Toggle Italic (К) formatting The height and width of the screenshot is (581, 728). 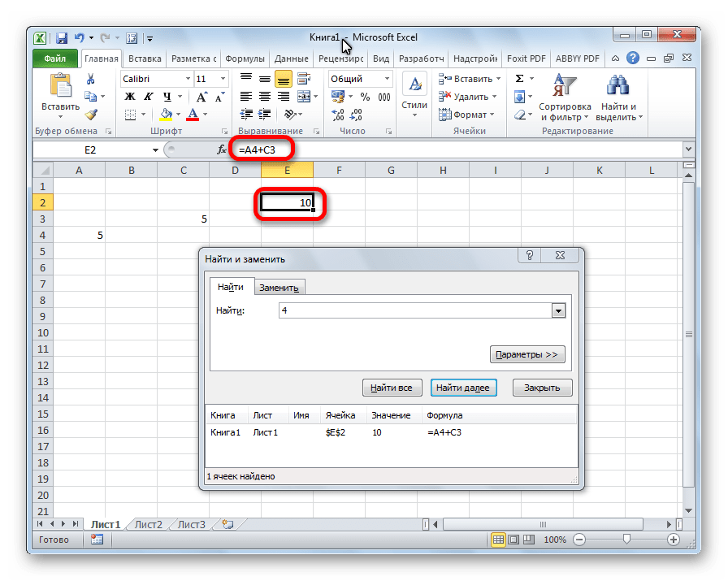148,97
